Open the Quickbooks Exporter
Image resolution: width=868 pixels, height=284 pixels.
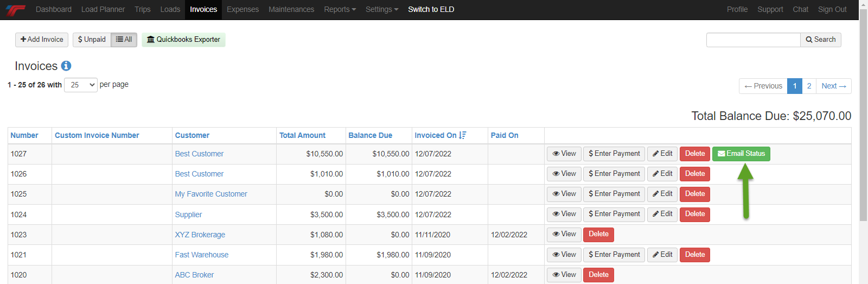183,40
